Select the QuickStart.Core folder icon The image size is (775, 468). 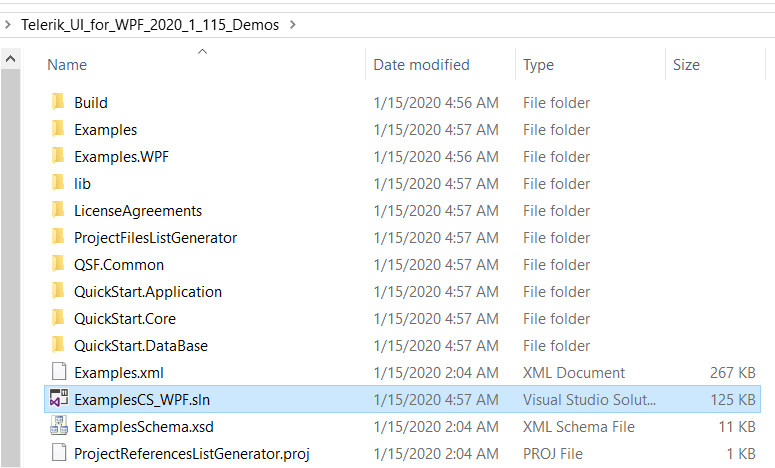(x=58, y=318)
